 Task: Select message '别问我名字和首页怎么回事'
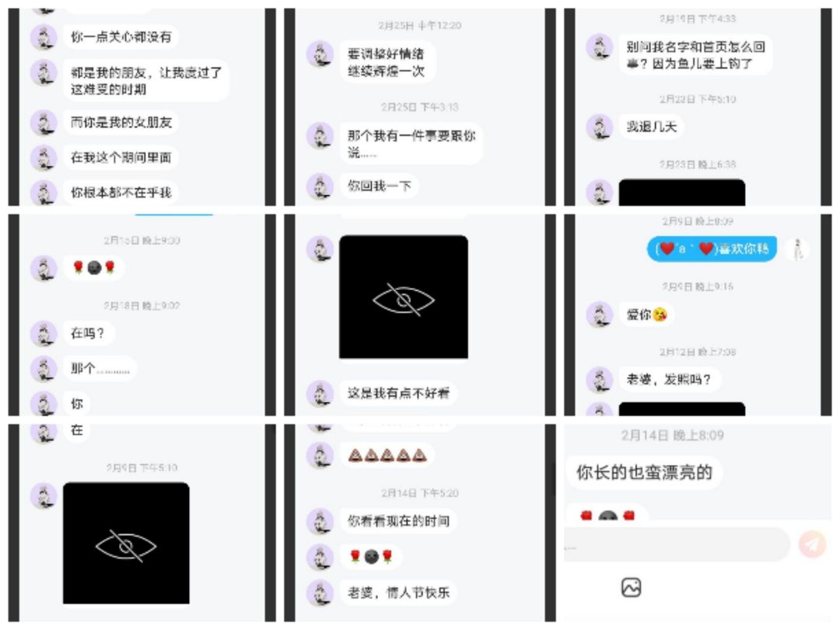point(695,55)
